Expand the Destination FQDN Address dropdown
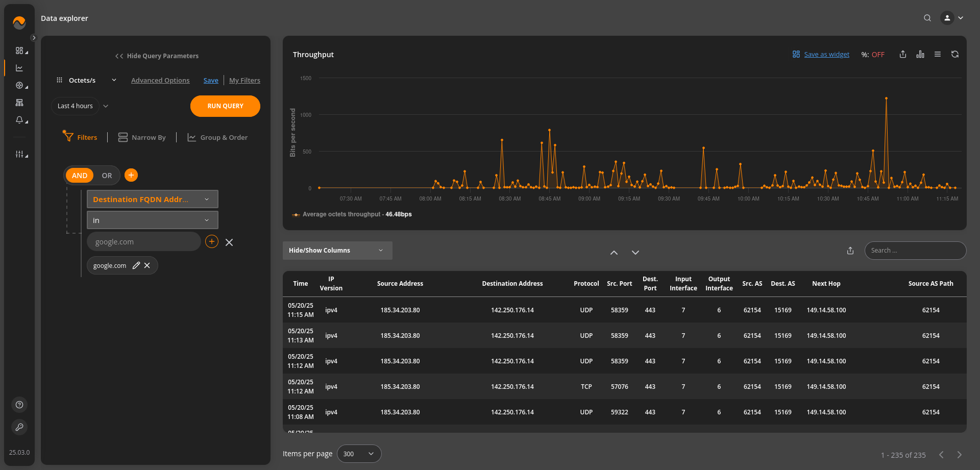The height and width of the screenshot is (470, 980). tap(152, 199)
